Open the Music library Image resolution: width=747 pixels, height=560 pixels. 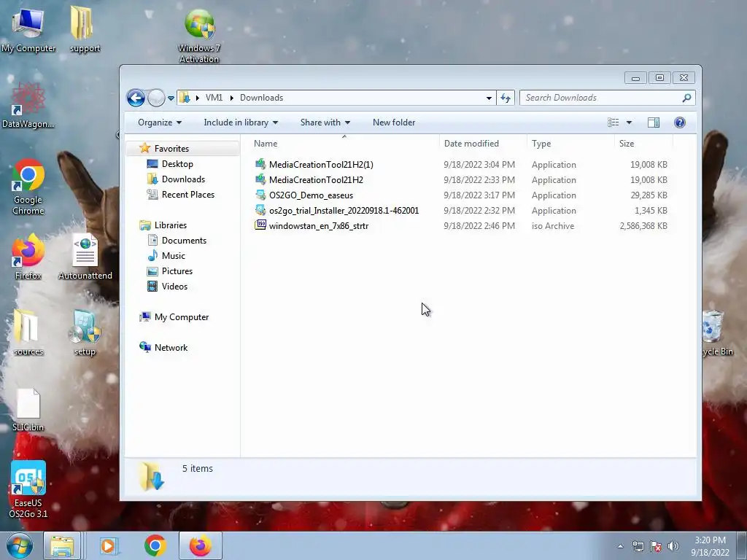pyautogui.click(x=174, y=256)
